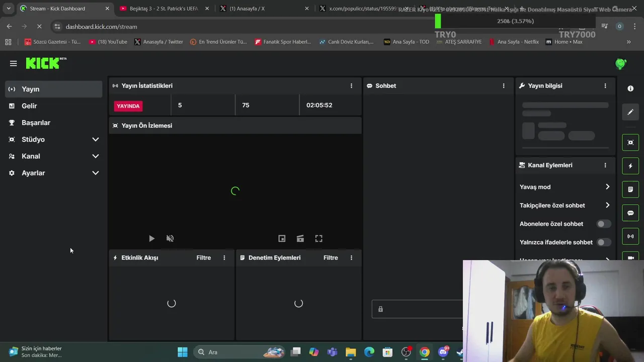Open Yayın İstatistikleri three-dot options

click(351, 85)
